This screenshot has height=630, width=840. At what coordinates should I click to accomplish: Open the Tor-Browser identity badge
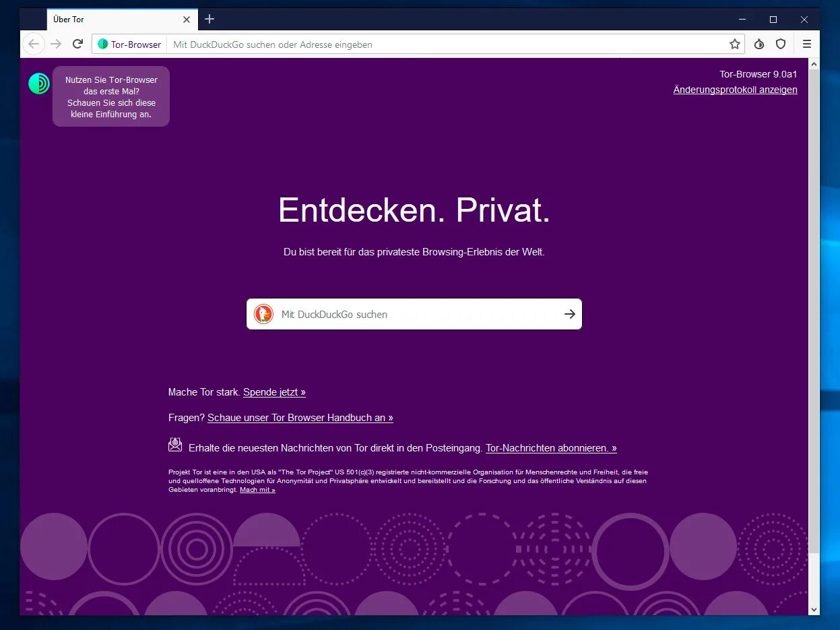click(x=129, y=44)
